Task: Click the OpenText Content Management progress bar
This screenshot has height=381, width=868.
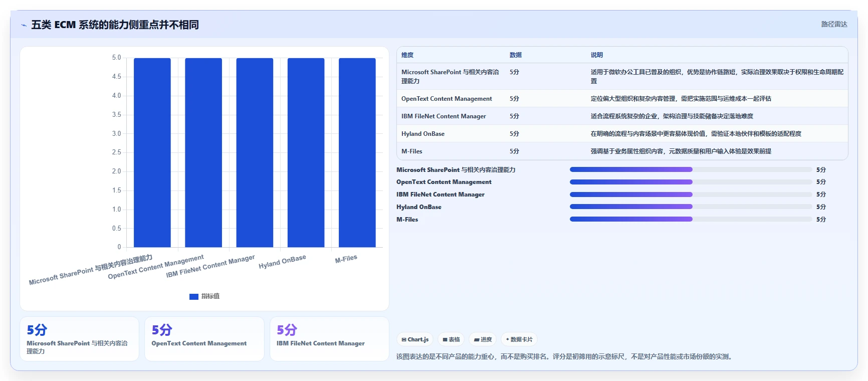Action: click(x=691, y=182)
